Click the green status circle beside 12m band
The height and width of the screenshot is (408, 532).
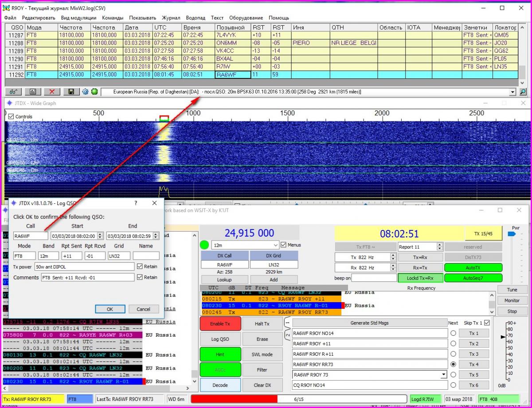point(205,245)
